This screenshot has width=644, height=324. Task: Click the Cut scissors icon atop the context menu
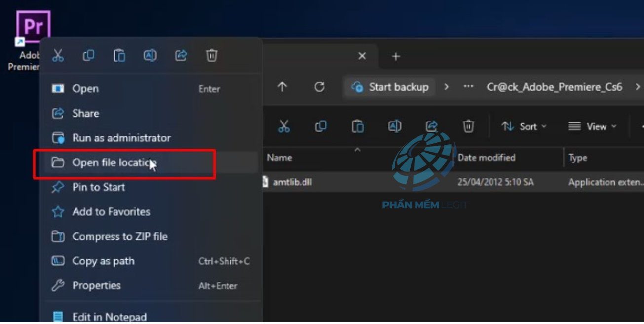point(58,55)
